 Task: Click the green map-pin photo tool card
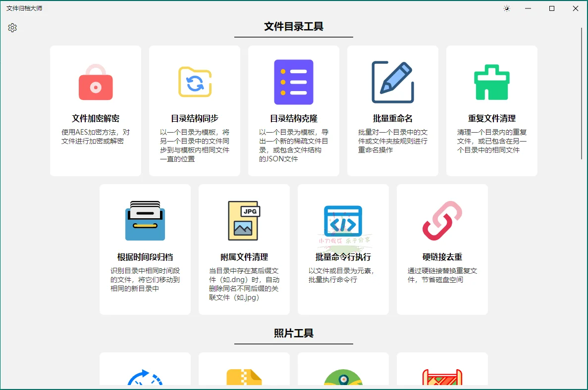[x=343, y=376]
